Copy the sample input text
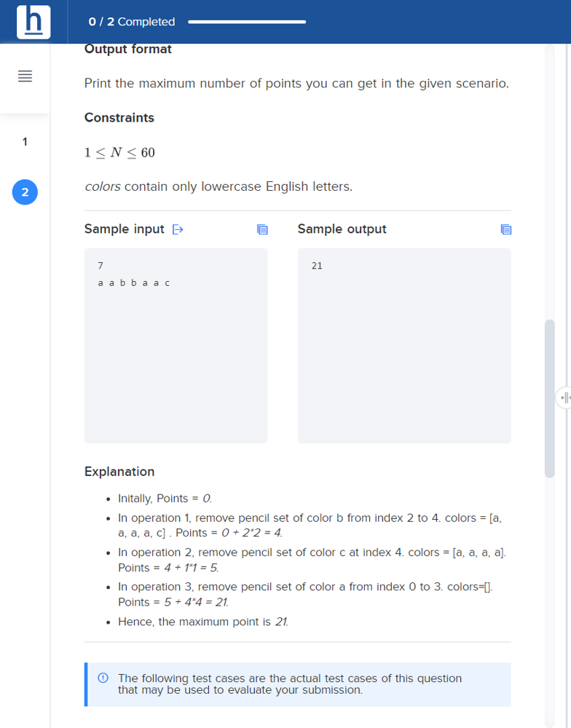571x728 pixels. 262,229
